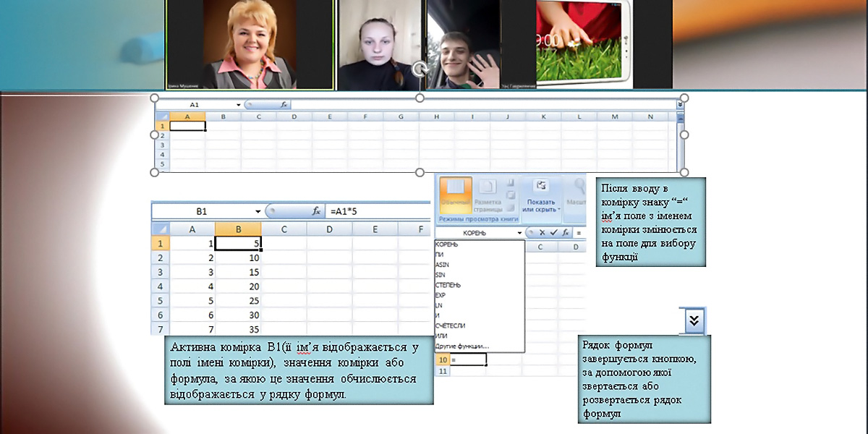Click the confirm checkmark icon in formula bar
The image size is (868, 434).
[554, 233]
